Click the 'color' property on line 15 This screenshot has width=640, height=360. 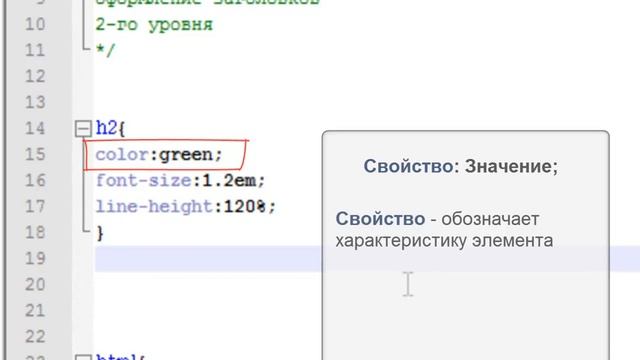coord(122,155)
